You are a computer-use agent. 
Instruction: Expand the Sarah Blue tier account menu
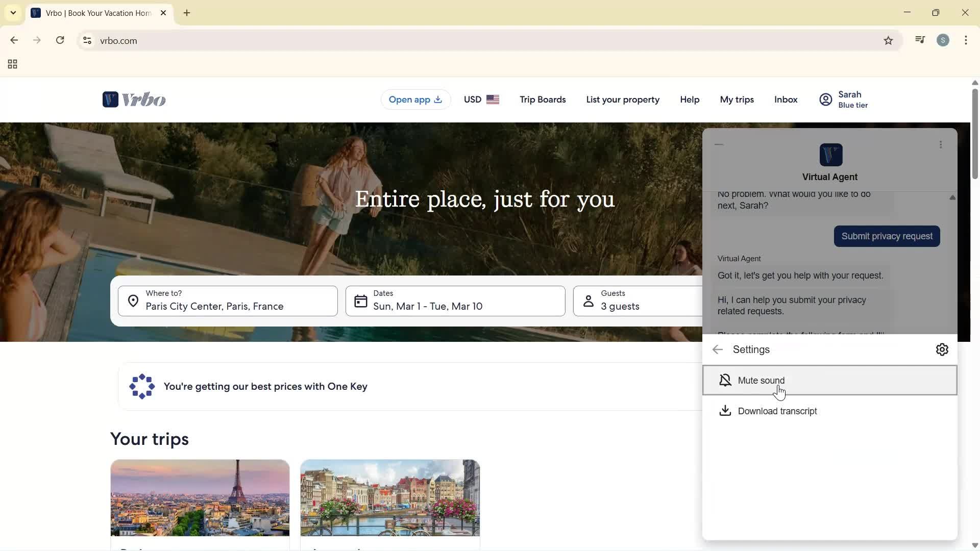point(843,99)
